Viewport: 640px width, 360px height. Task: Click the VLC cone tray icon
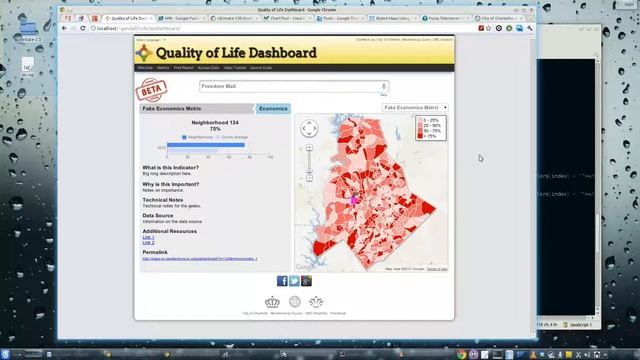click(533, 354)
